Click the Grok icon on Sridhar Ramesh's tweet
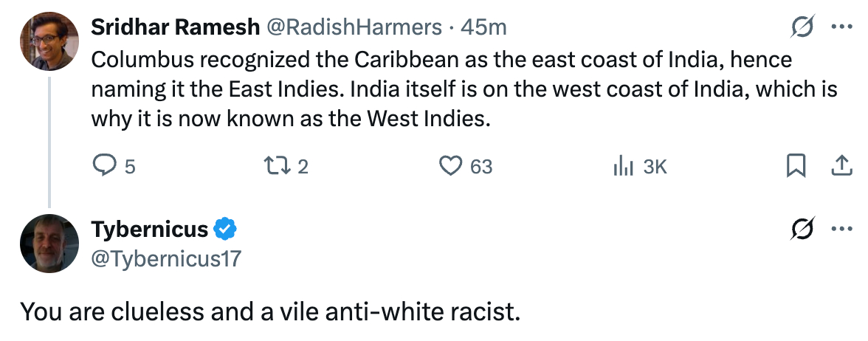The width and height of the screenshot is (868, 341). coord(802,27)
